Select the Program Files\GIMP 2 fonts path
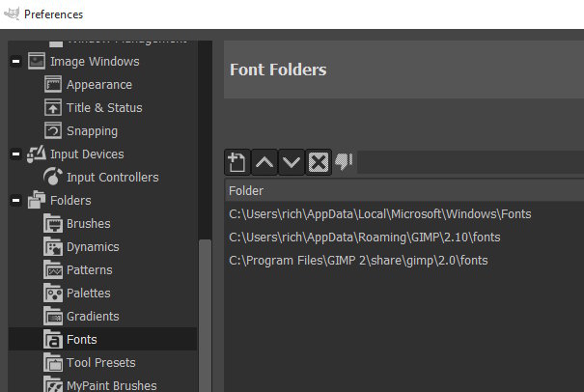The image size is (584, 392). tap(358, 261)
